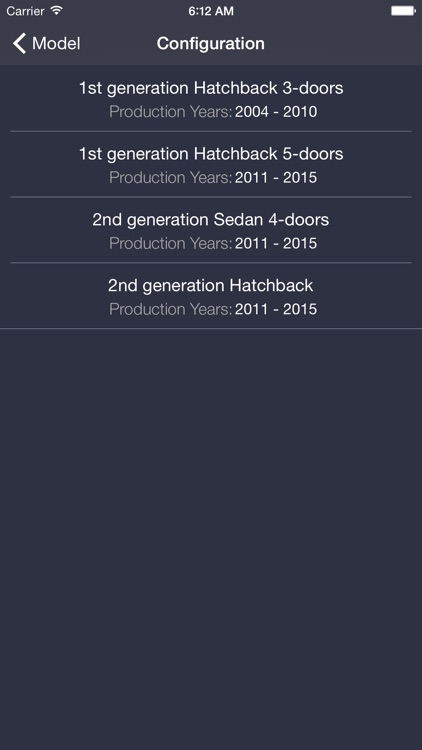Tap the Configuration screen title

pos(211,44)
